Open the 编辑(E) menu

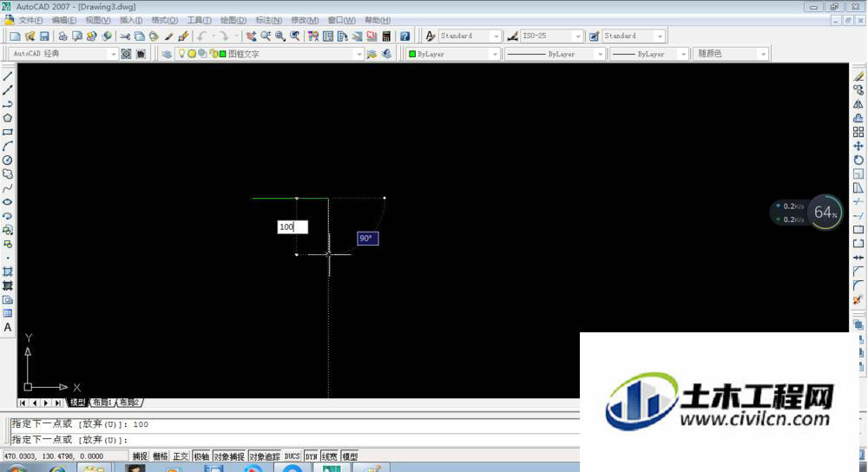[x=63, y=20]
